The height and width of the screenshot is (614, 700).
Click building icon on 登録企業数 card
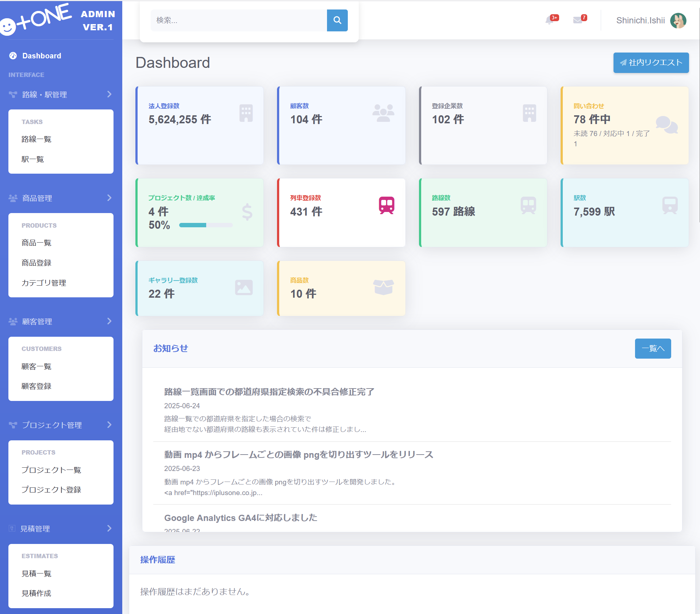pos(530,113)
